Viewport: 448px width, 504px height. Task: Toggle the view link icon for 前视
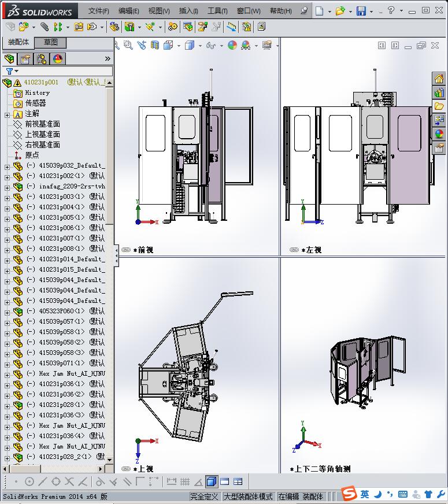click(125, 250)
